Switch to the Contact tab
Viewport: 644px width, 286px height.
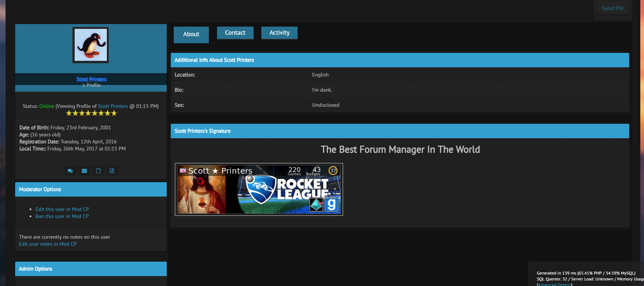click(x=235, y=33)
